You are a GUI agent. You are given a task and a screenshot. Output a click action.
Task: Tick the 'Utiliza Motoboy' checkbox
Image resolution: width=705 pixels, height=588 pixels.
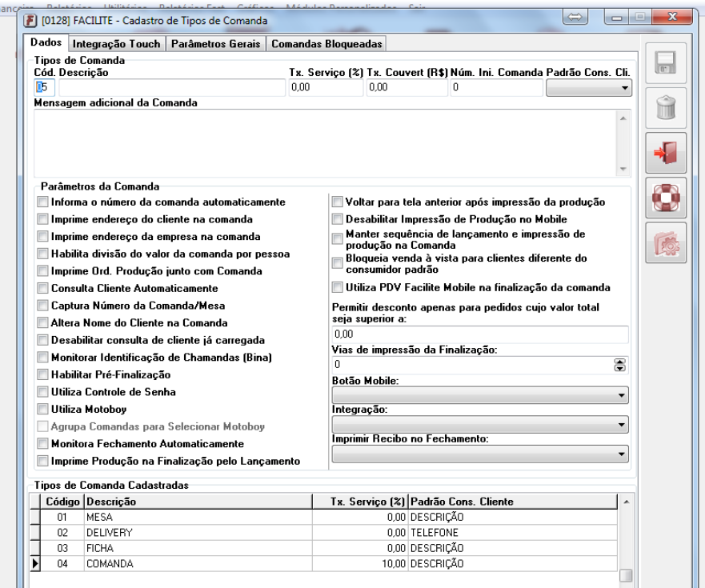point(42,409)
